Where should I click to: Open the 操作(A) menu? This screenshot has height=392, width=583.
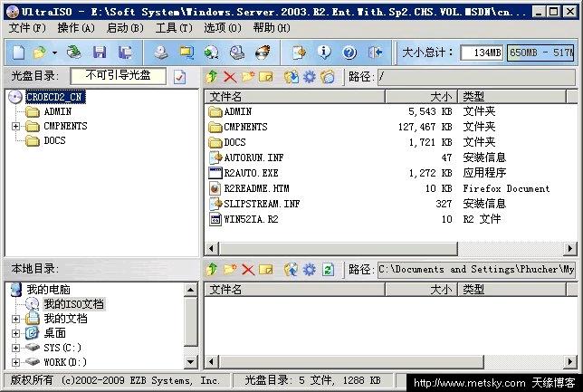76,28
